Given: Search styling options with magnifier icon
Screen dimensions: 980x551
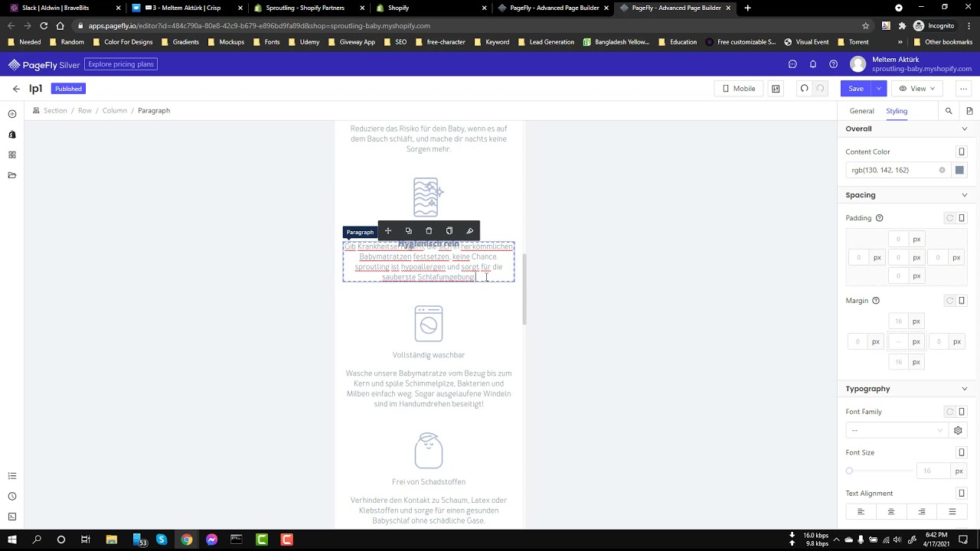Looking at the screenshot, I should pyautogui.click(x=949, y=111).
